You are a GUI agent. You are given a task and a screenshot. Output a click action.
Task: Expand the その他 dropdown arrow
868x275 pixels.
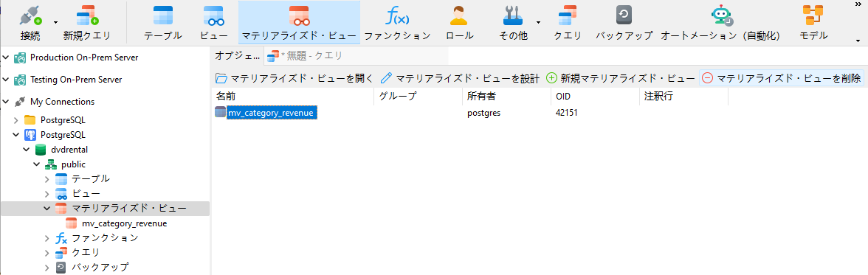(538, 23)
